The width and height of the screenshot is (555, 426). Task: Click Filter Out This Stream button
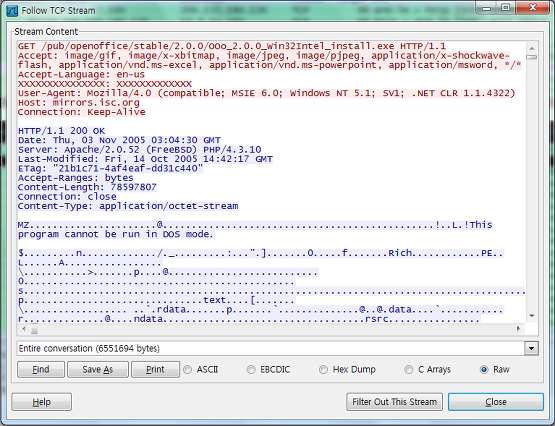(394, 402)
